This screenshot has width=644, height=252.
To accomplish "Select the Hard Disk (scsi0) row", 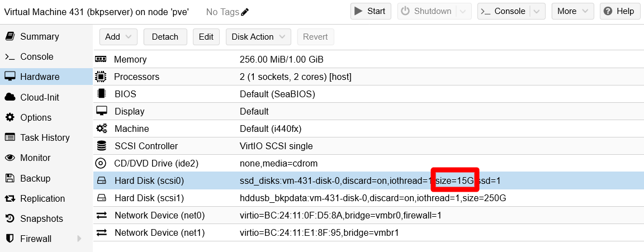I will point(368,180).
